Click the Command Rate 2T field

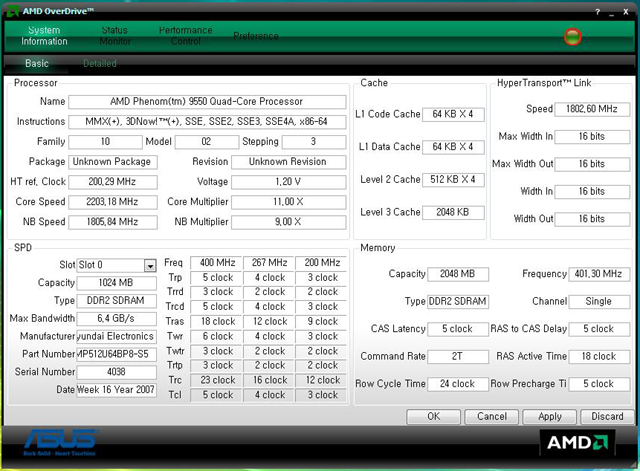(458, 357)
